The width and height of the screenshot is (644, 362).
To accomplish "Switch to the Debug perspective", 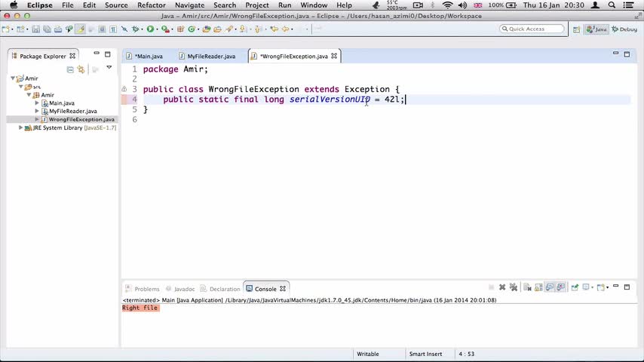I will pos(624,29).
